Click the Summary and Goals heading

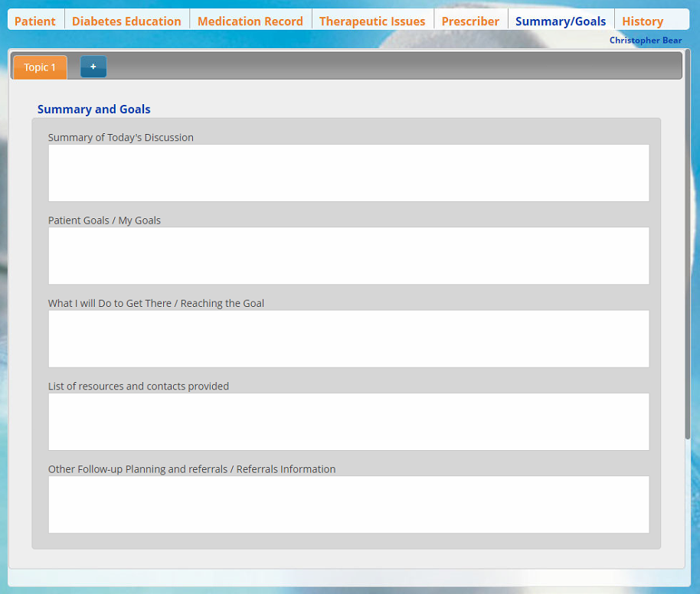pos(94,109)
